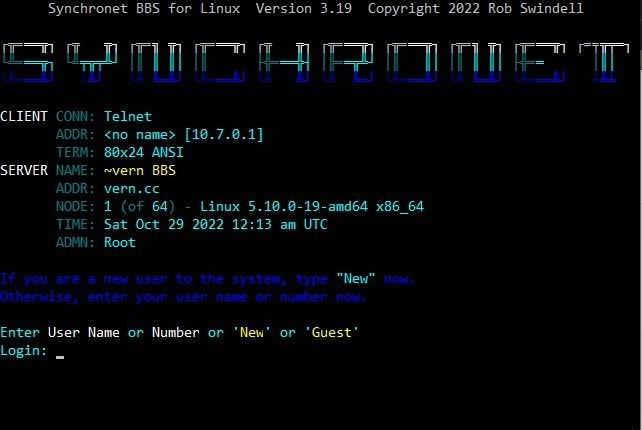
Task: Click the node number '1 (of 64)'
Action: [x=140, y=207]
